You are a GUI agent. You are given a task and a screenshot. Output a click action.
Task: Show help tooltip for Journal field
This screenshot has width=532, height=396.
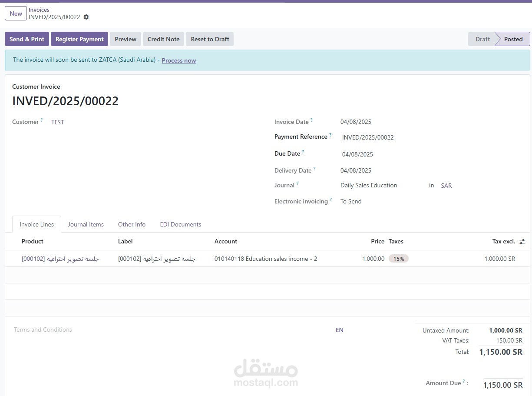point(297,183)
